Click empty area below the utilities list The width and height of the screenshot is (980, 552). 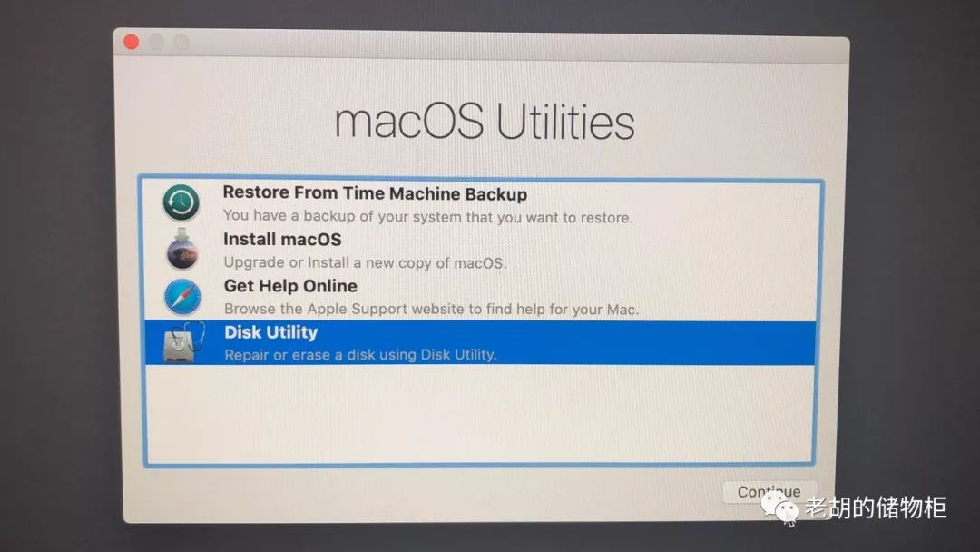pos(479,414)
